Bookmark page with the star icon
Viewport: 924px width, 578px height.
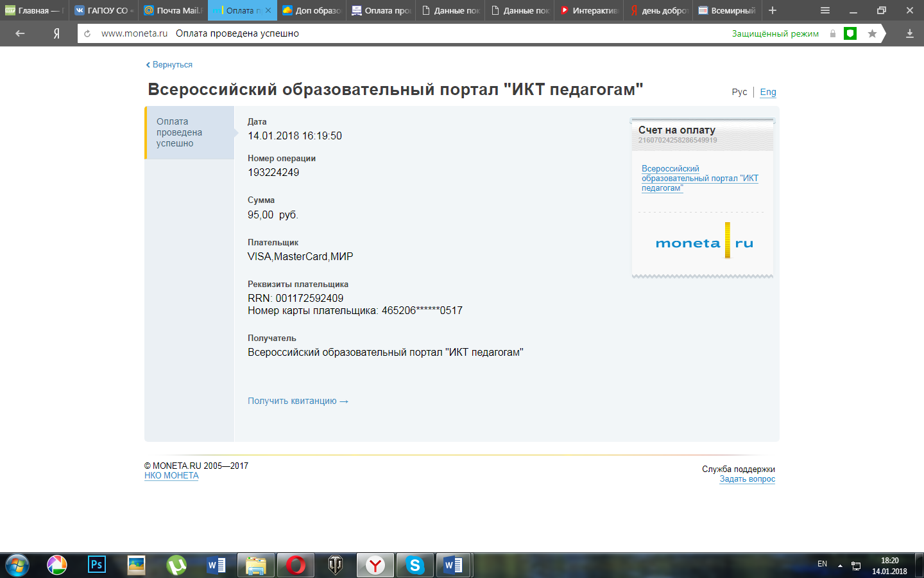coord(872,33)
